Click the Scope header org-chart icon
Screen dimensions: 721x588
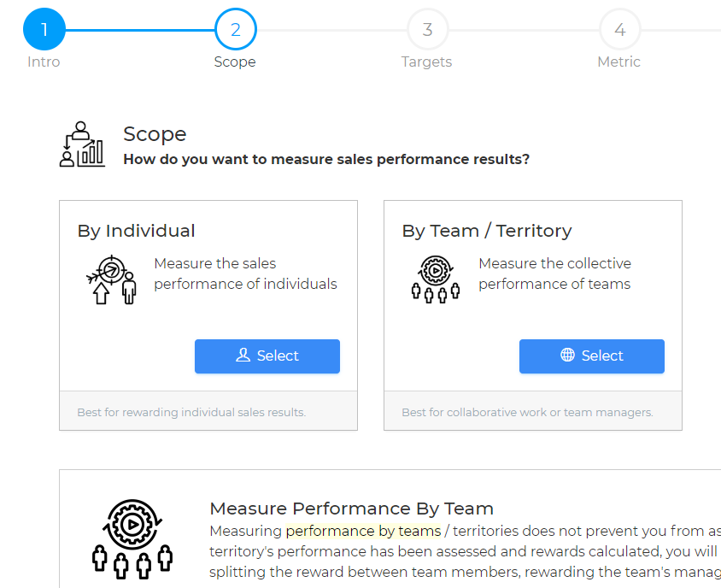[82, 144]
